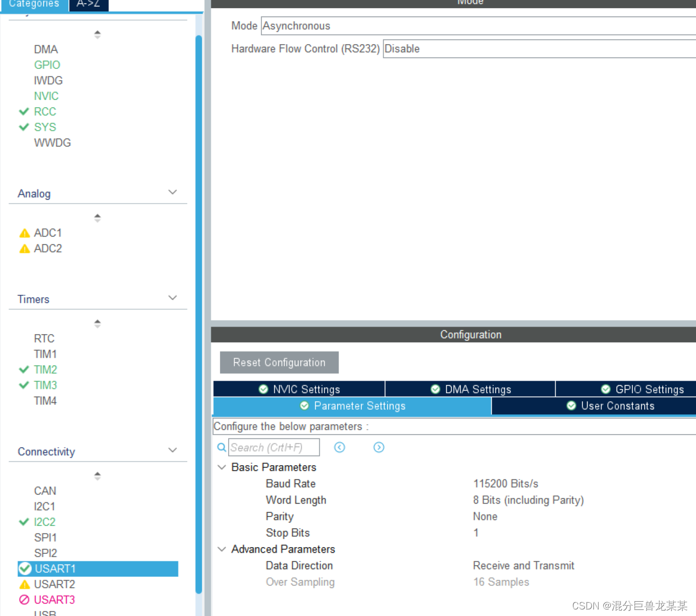Screen dimensions: 696x616
Task: Click the Stop Bits value 1
Action: click(476, 533)
